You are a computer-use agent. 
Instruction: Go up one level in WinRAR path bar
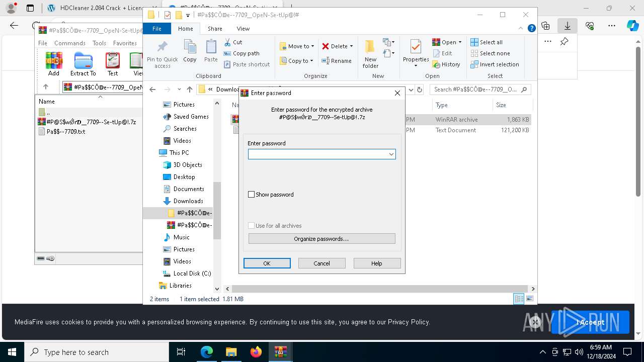[46, 87]
